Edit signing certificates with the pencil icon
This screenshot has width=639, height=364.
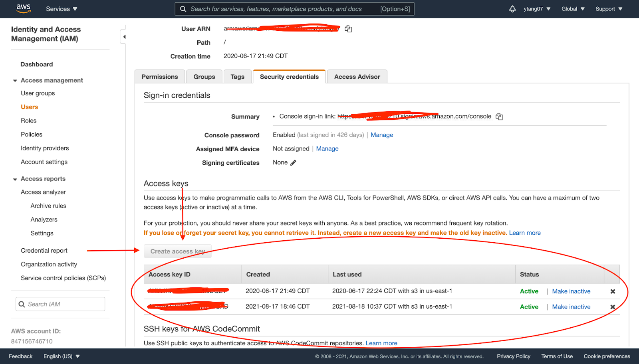[293, 162]
